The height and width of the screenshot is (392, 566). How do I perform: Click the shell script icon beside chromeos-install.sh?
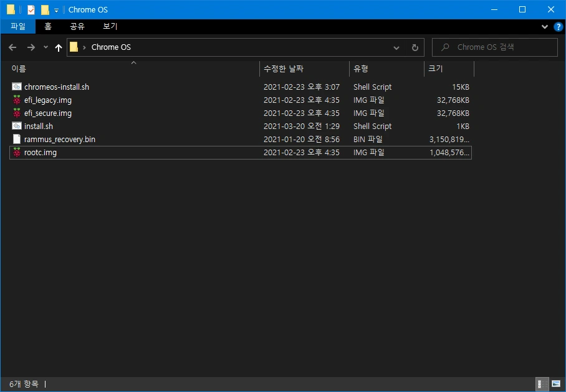click(17, 87)
